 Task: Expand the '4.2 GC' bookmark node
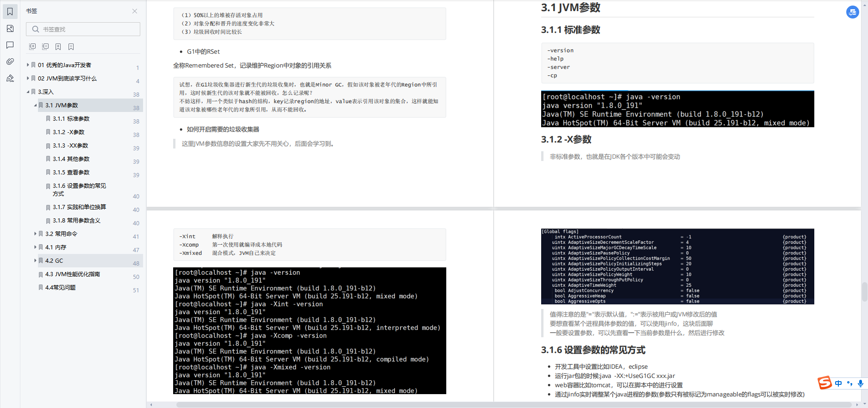pyautogui.click(x=35, y=260)
